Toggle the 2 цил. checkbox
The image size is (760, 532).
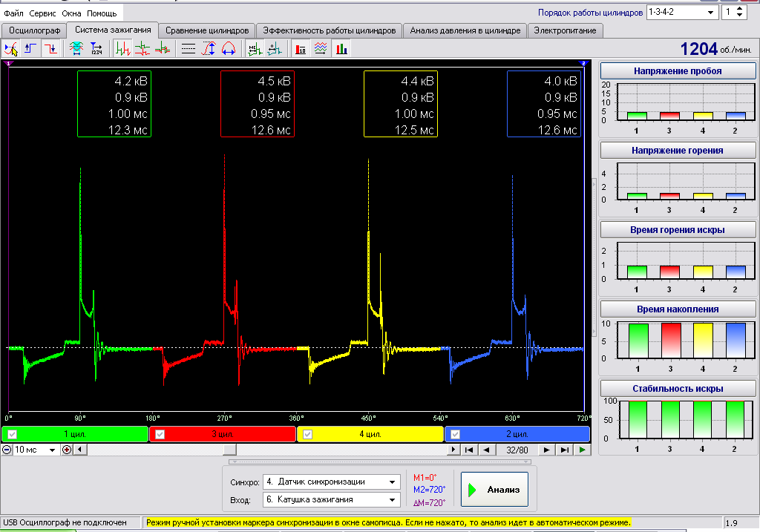pos(455,434)
